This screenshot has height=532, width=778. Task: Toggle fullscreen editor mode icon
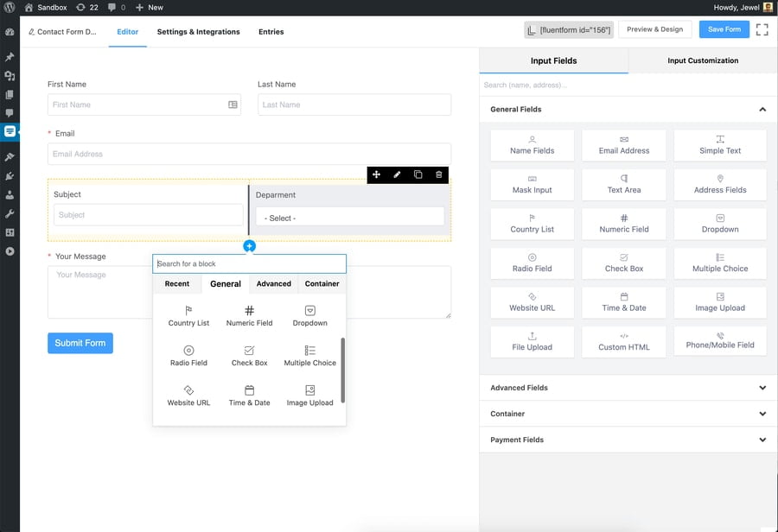tap(762, 29)
